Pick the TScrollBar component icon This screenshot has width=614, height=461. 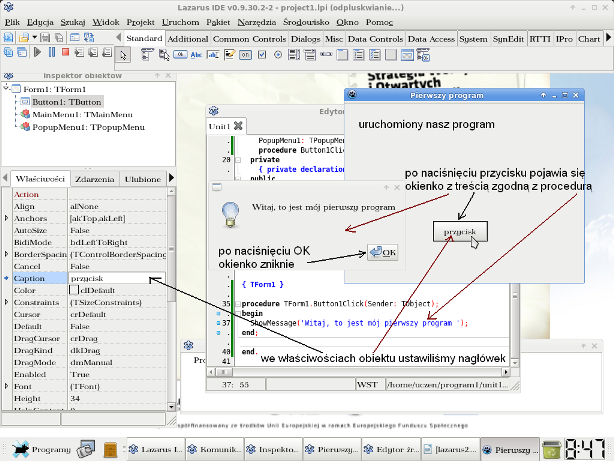click(326, 54)
